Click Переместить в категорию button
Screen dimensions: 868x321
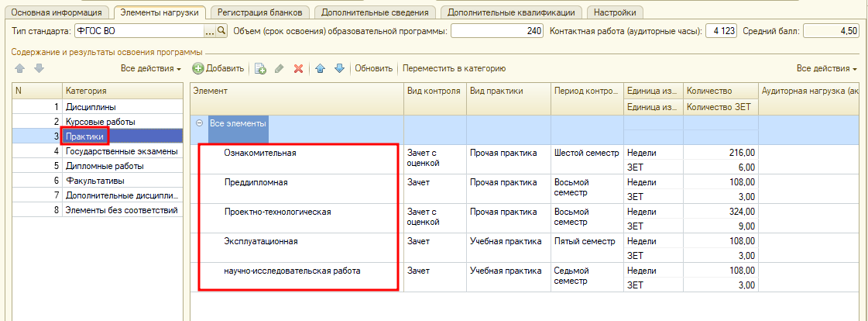(454, 68)
